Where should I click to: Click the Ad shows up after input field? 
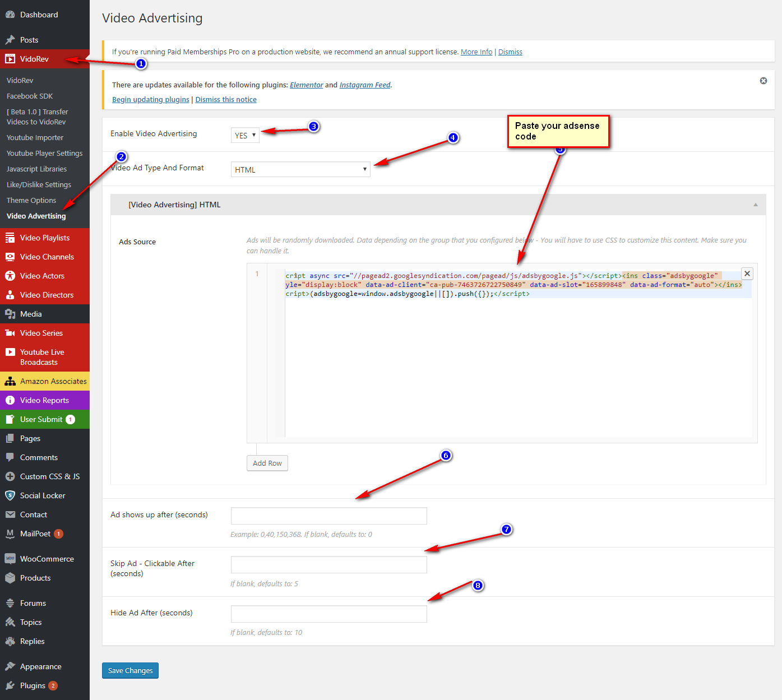(328, 516)
